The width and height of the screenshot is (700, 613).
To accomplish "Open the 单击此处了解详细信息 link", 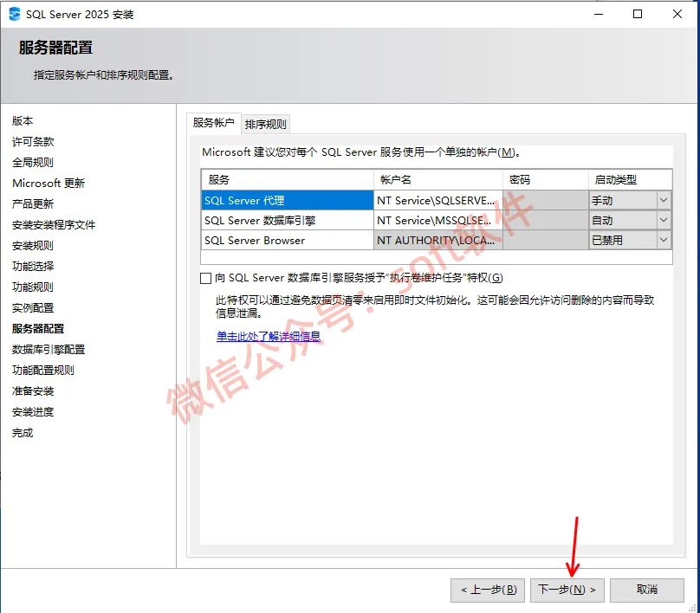I will pyautogui.click(x=269, y=337).
